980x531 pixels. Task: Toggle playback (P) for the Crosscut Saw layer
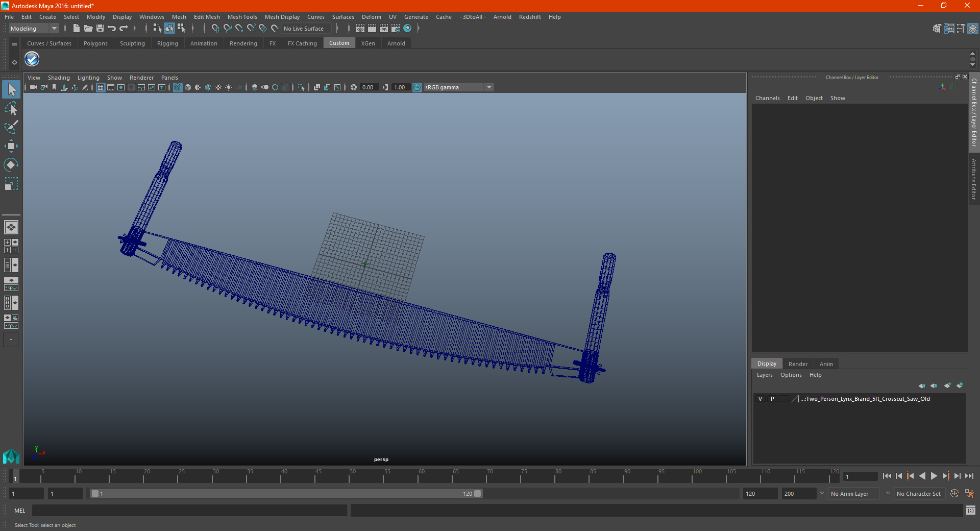772,399
